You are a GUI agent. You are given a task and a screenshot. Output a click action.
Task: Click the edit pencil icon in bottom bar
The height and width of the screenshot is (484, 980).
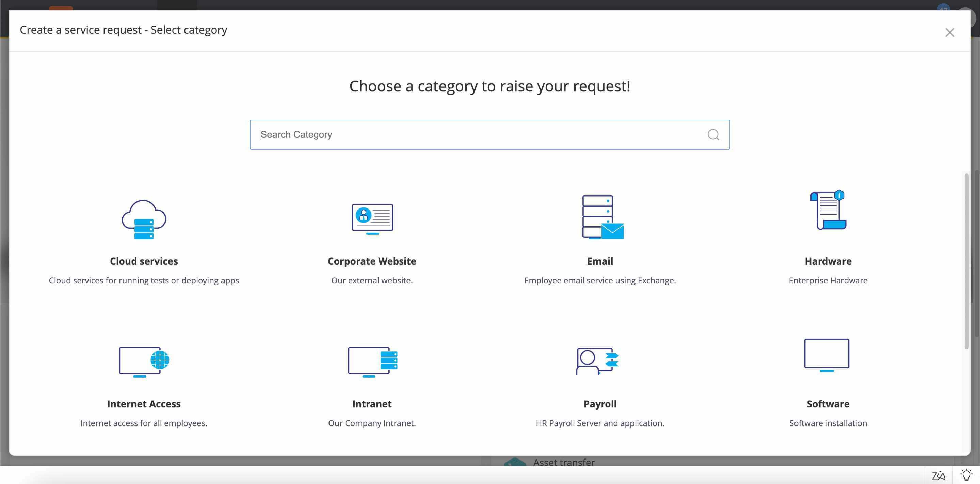[x=938, y=475]
